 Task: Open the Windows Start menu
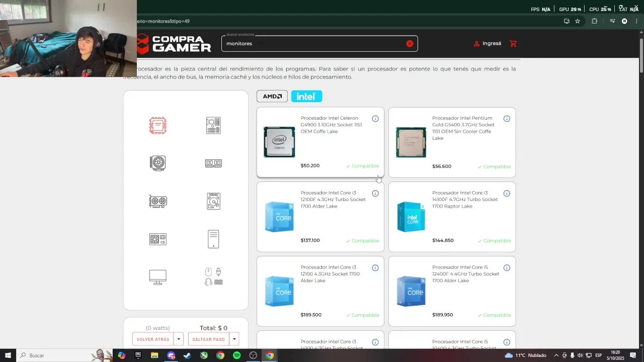point(8,355)
